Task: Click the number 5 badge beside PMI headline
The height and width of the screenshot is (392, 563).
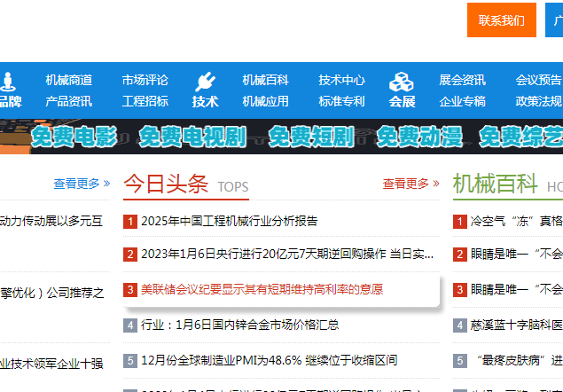Action: (130, 360)
